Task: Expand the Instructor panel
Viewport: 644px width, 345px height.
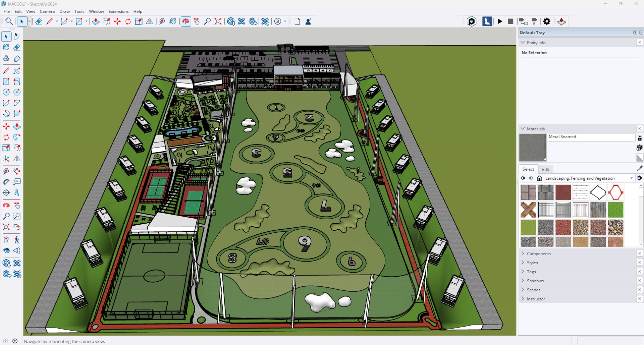Action: click(x=523, y=299)
